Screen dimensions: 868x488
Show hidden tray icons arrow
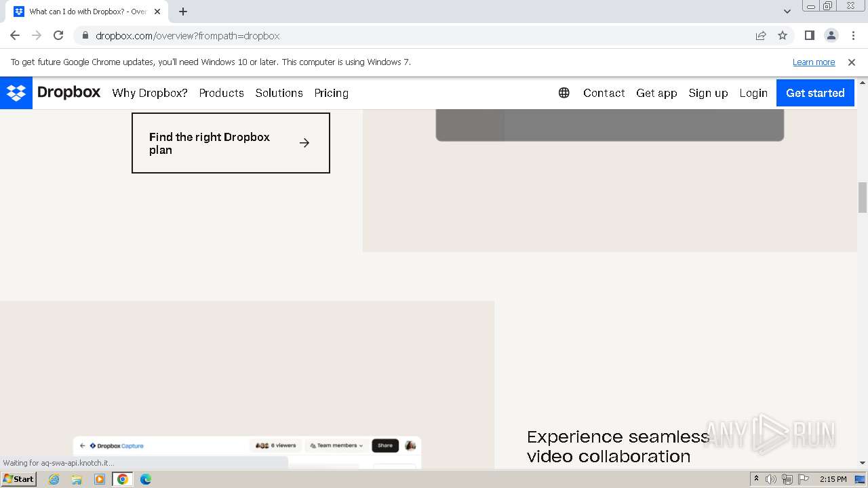coord(756,479)
